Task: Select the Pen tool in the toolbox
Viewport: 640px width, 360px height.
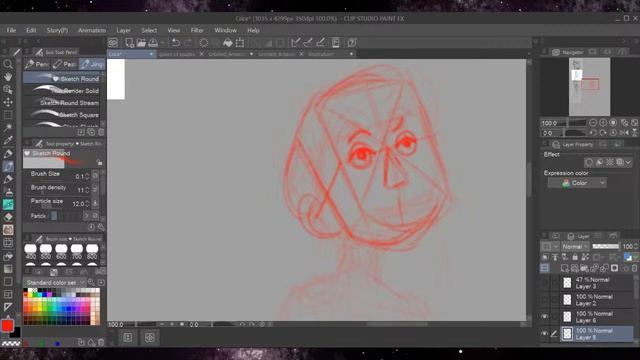Action: point(8,154)
